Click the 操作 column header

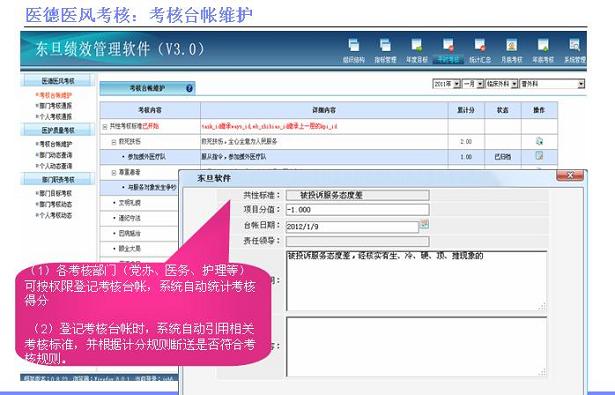[x=539, y=110]
